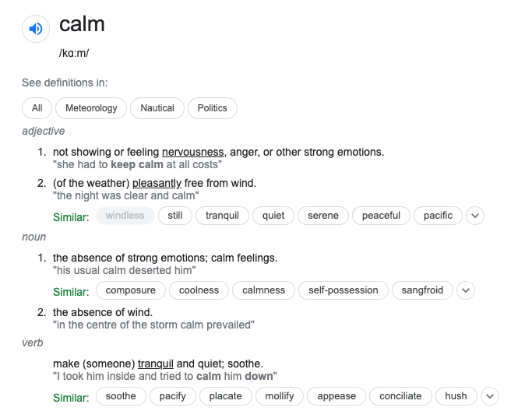Open the nervousness word link
Screen dimensions: 532x411
pyautogui.click(x=193, y=152)
